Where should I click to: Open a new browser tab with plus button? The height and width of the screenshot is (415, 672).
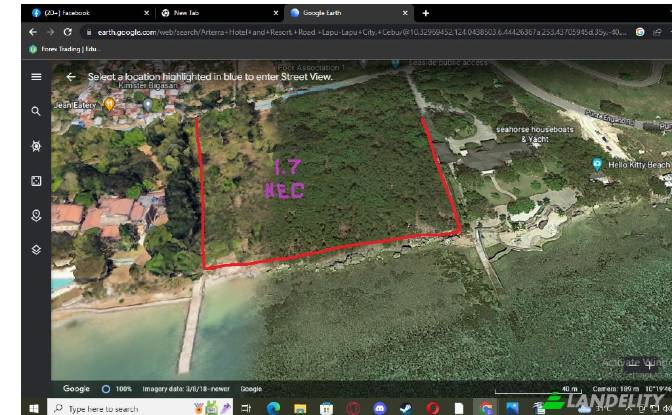(x=426, y=13)
